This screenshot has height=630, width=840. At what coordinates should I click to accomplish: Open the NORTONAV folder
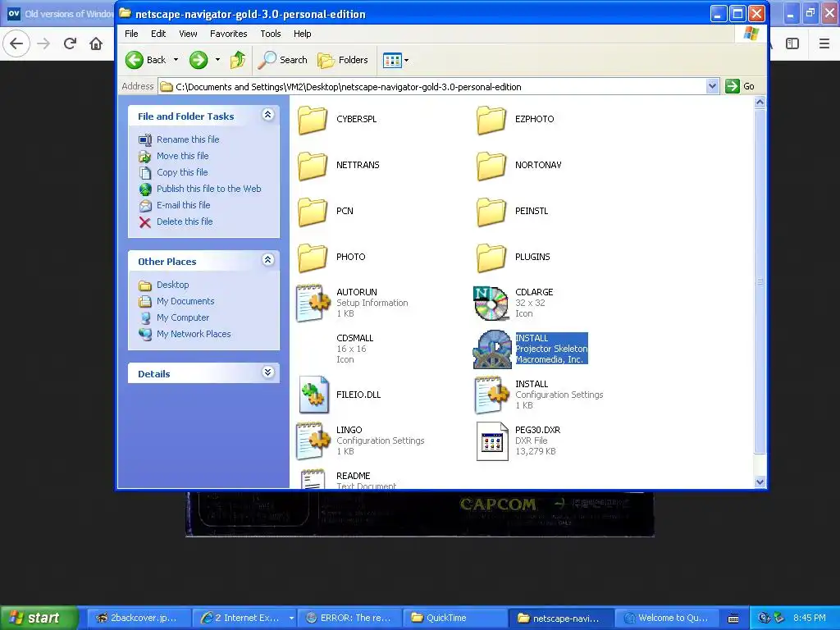coord(491,166)
